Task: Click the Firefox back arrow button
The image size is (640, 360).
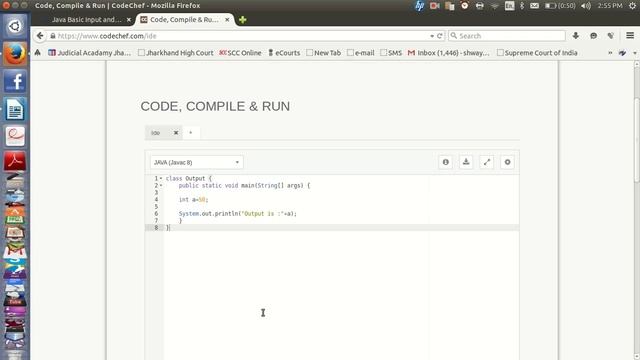Action: click(40, 36)
